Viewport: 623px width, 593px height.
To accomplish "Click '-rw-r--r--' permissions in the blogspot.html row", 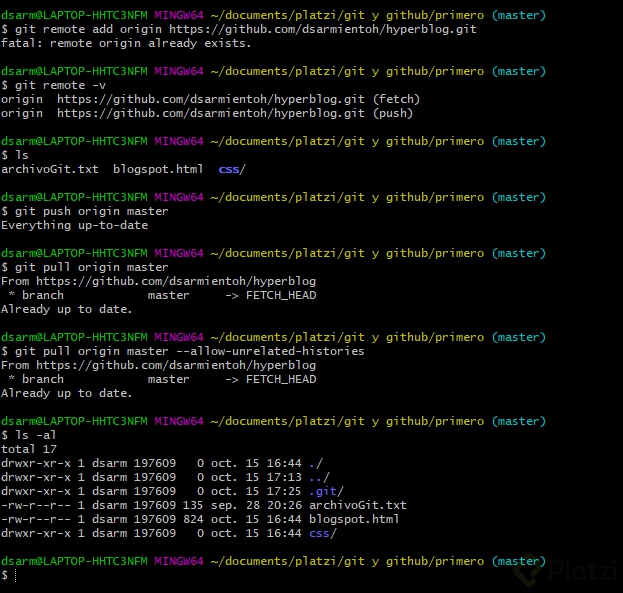I will 36,519.
